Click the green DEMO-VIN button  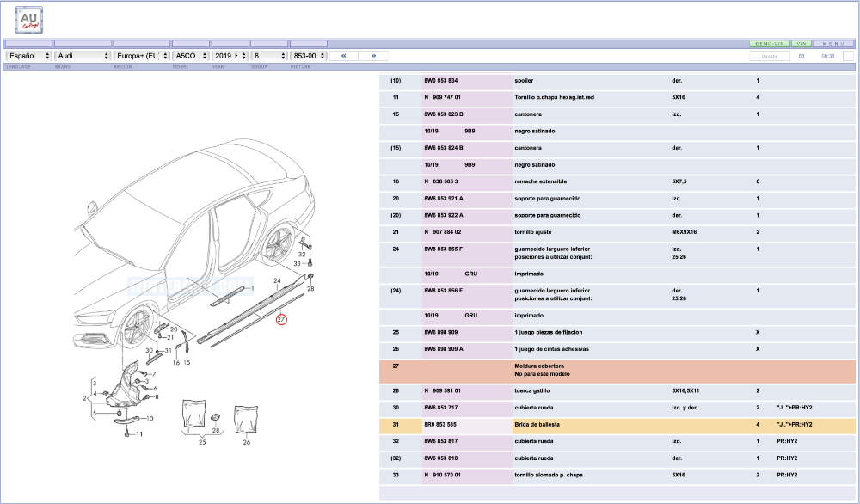click(x=769, y=43)
